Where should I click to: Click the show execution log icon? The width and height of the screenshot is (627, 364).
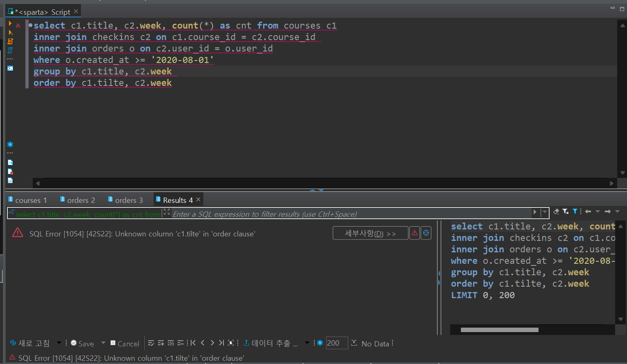[10, 171]
